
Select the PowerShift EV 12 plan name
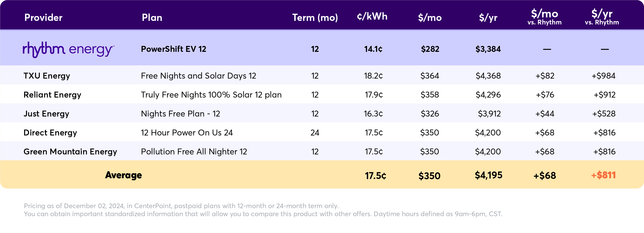174,49
